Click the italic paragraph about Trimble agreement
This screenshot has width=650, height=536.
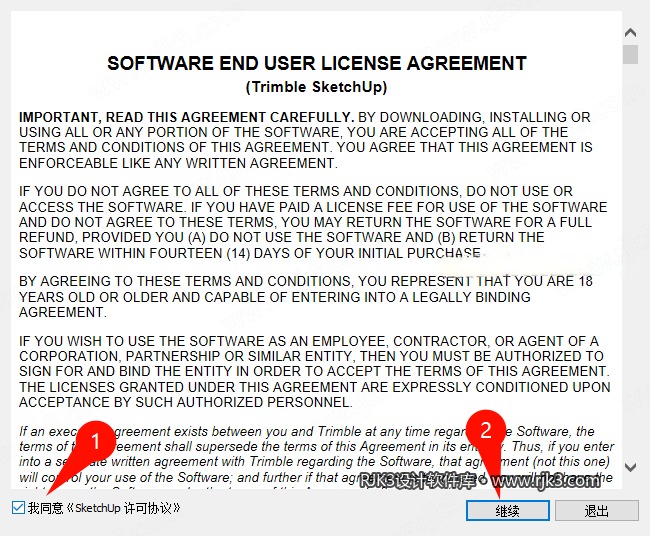tap(316, 455)
